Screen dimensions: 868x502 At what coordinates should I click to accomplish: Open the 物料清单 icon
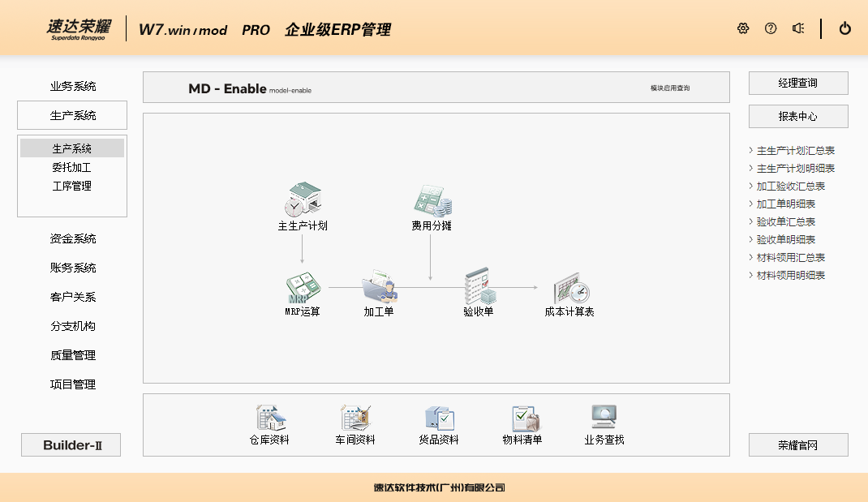coord(522,418)
